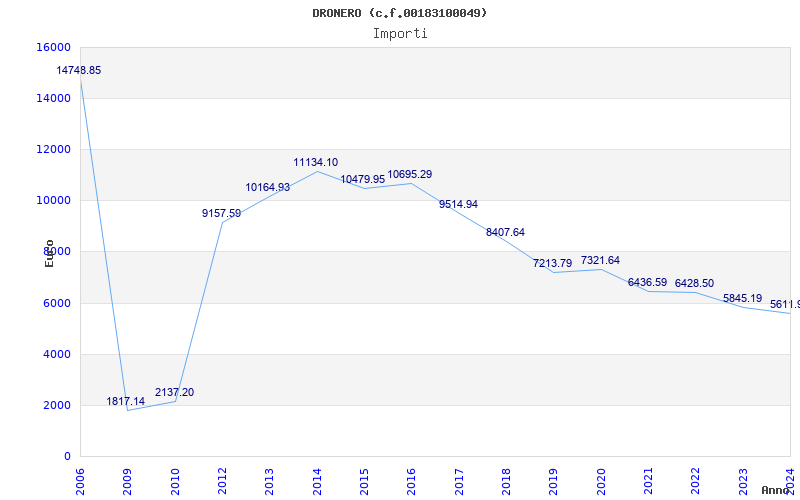Click the y-axis tick 2000
The image size is (800, 500).
(57, 406)
